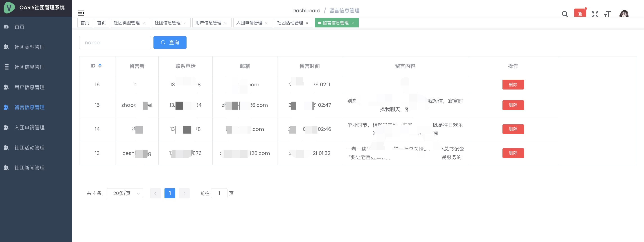Click the icon beside 社团新闻管理 in sidebar
The image size is (644, 242).
tap(6, 168)
